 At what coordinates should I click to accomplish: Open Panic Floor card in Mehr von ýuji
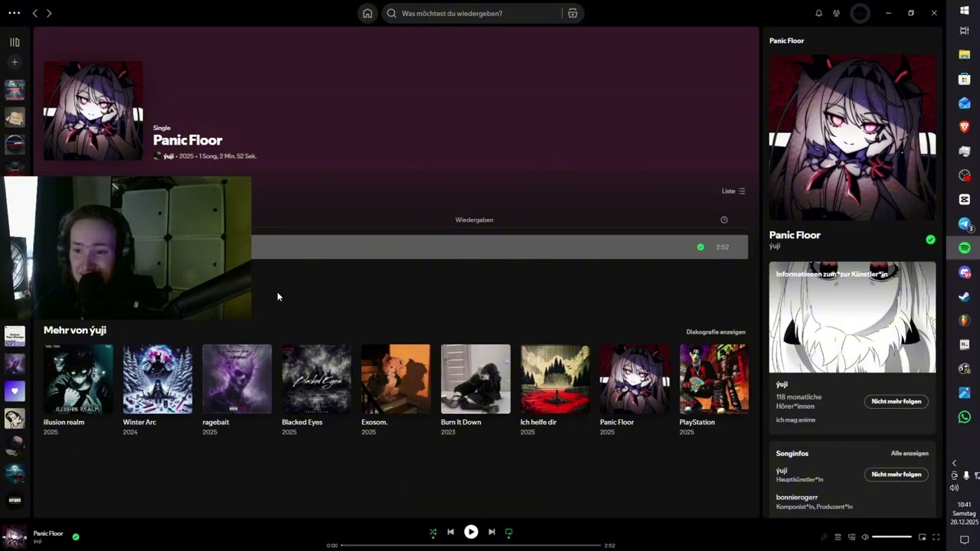coord(635,390)
